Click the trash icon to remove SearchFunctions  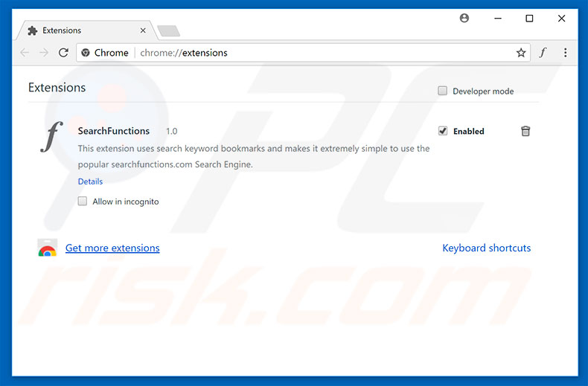(x=525, y=131)
